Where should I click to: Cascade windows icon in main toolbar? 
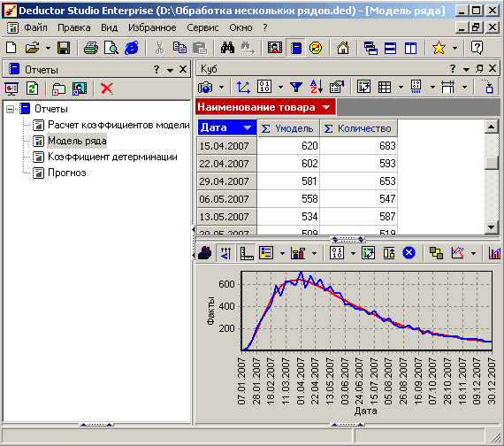click(x=370, y=48)
